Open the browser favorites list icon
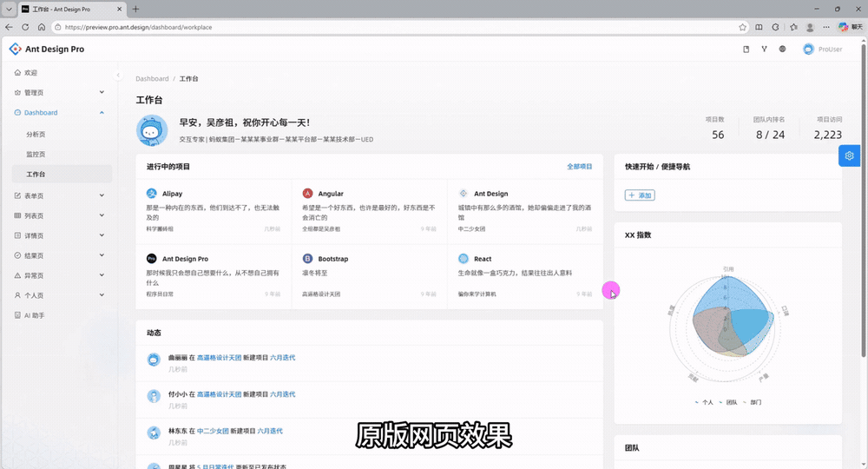The image size is (868, 469). [x=793, y=27]
